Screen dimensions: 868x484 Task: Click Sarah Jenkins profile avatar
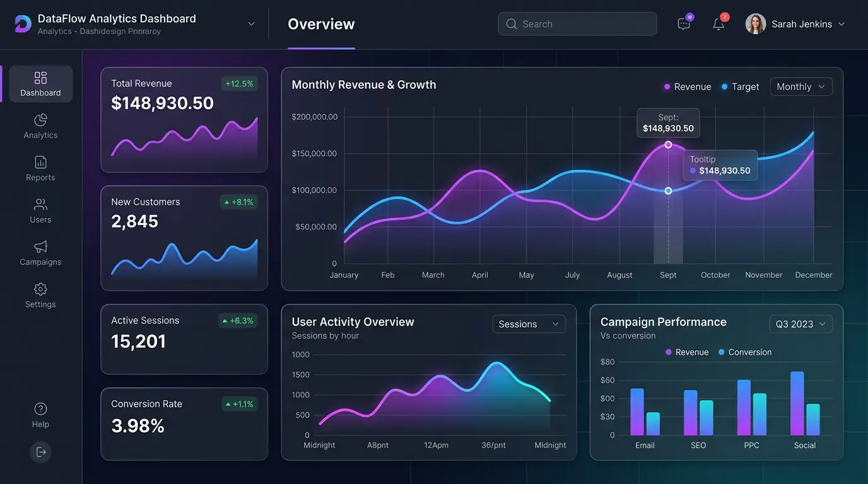[756, 24]
